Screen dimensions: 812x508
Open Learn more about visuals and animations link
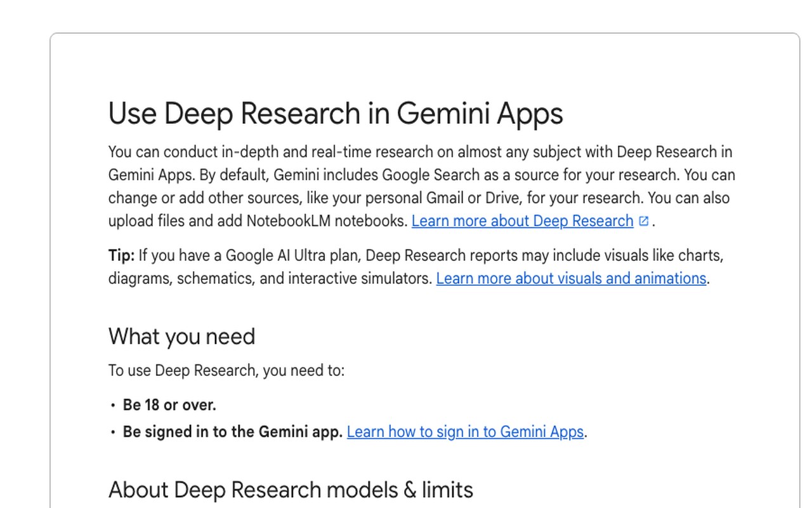571,279
